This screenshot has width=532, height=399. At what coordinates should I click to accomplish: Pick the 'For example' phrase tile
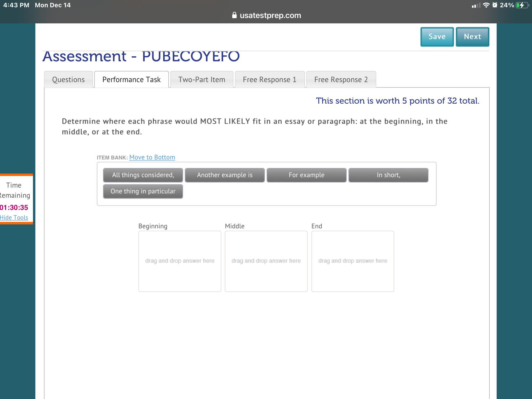(307, 175)
